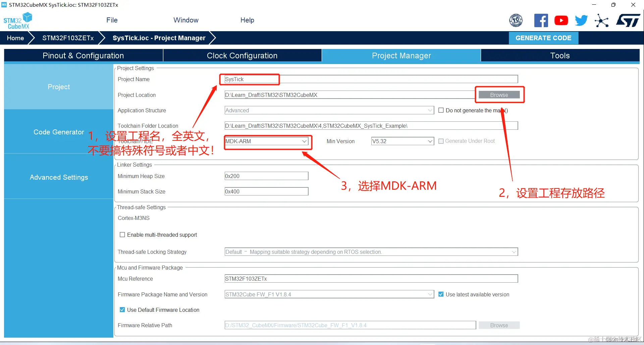Click the Project Name input field
644x345 pixels.
[371, 79]
